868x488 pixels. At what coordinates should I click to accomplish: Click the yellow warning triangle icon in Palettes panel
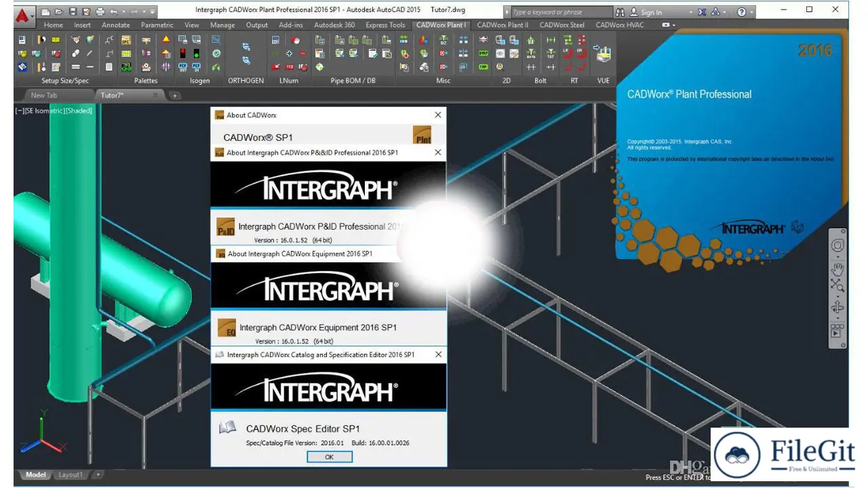click(x=166, y=39)
